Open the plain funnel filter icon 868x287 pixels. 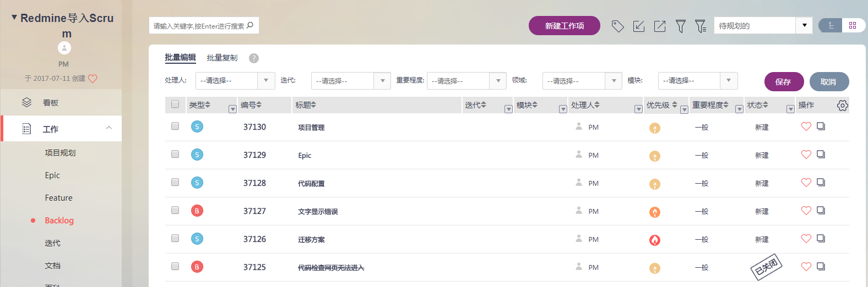681,26
